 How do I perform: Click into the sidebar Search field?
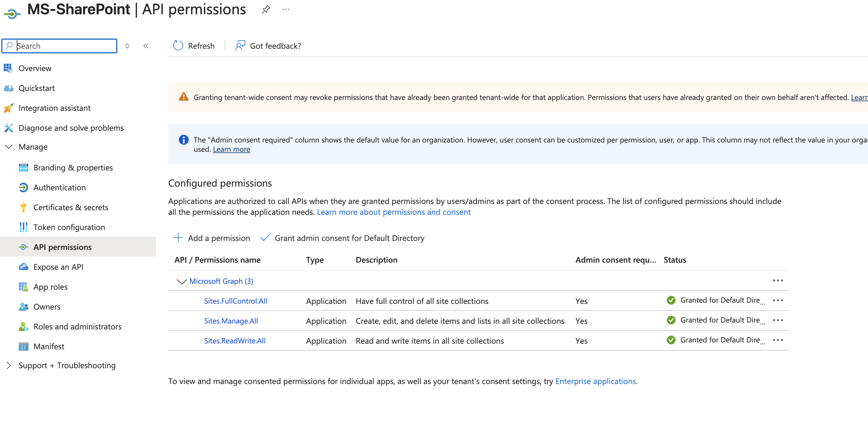64,46
